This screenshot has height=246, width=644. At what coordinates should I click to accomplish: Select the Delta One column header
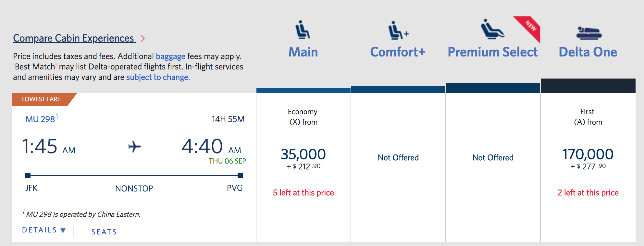click(588, 52)
